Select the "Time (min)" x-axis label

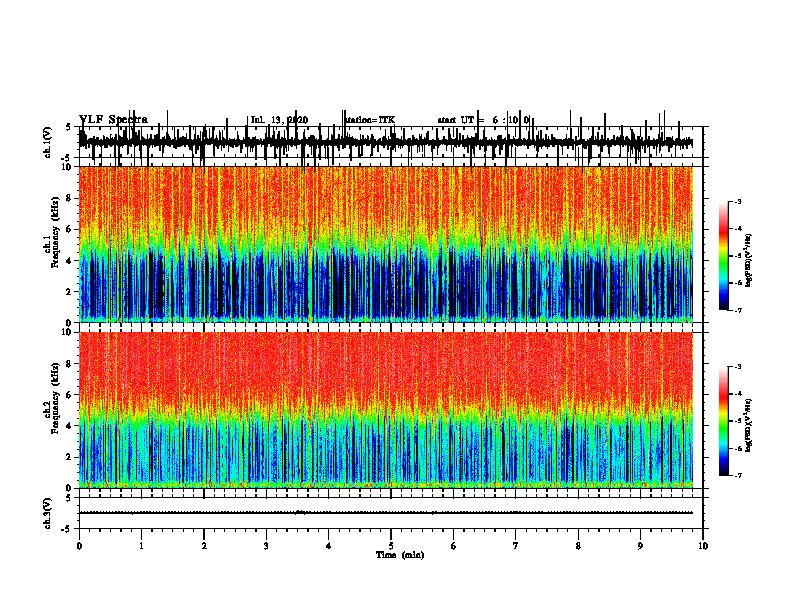(400, 555)
